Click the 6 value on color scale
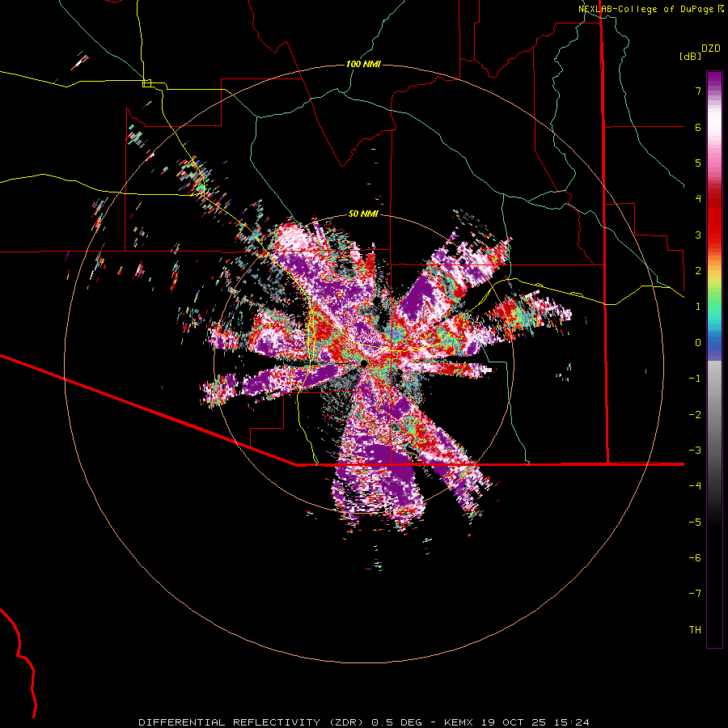This screenshot has height=728, width=728. (698, 127)
